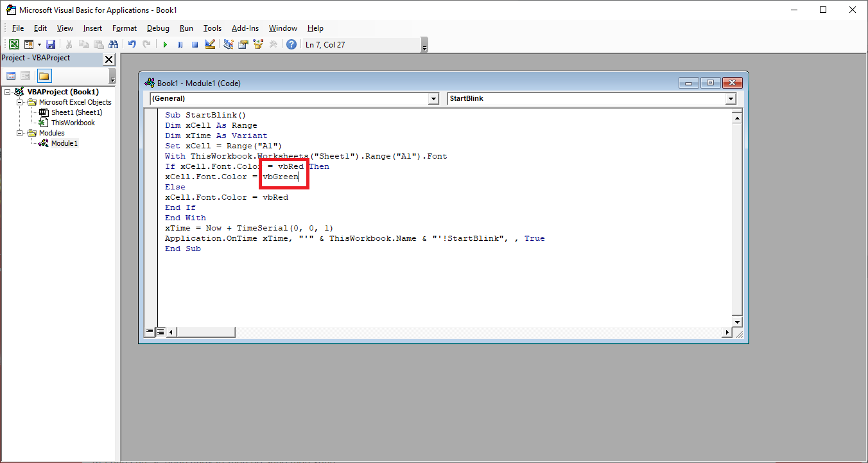868x463 pixels.
Task: Open the Tools menu
Action: point(212,28)
